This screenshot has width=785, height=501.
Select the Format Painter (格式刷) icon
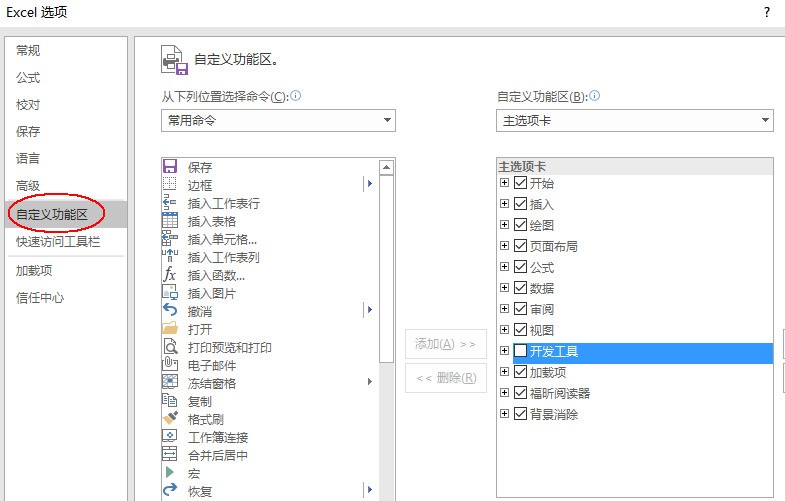[170, 418]
